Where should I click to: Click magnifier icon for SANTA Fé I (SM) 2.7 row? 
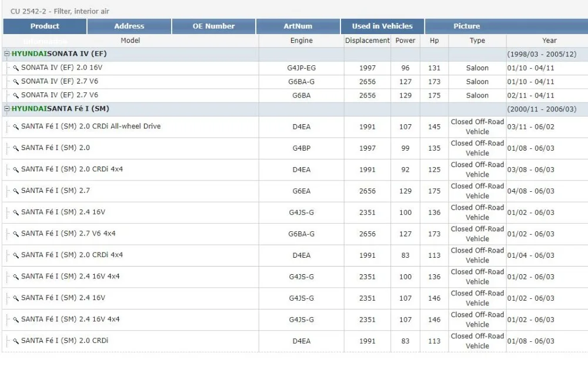[16, 191]
